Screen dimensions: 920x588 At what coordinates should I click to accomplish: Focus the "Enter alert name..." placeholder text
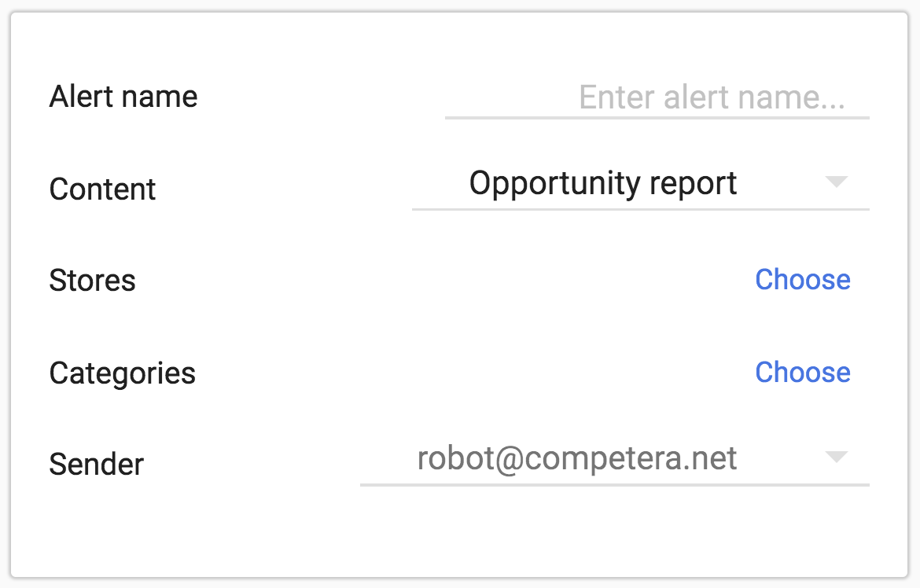pos(712,98)
